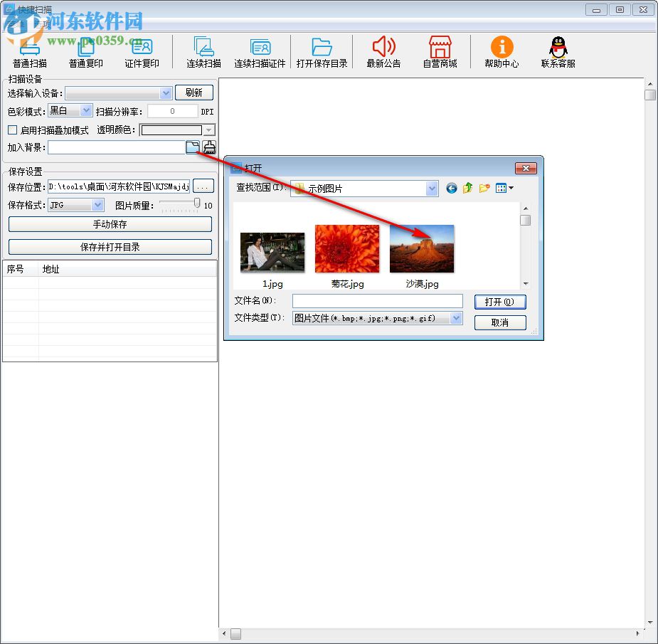Click main preview vertical scrollbar thumb
Viewport: 658px width, 644px height.
coord(650,95)
